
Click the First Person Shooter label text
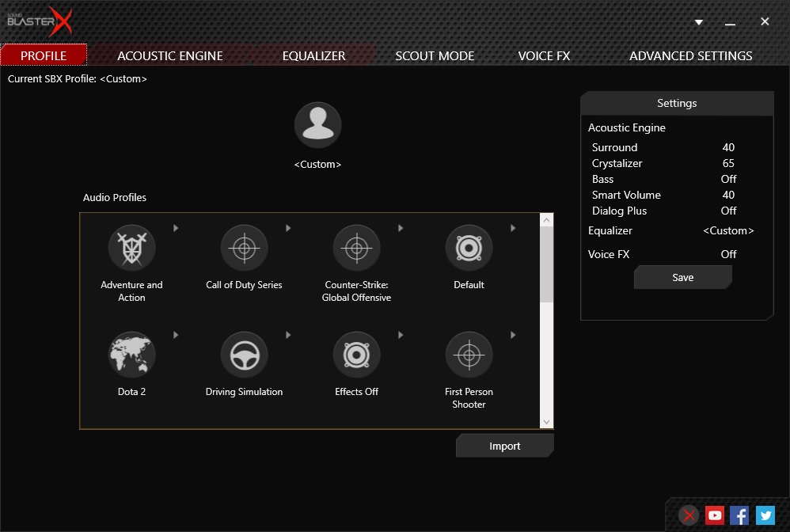point(469,398)
